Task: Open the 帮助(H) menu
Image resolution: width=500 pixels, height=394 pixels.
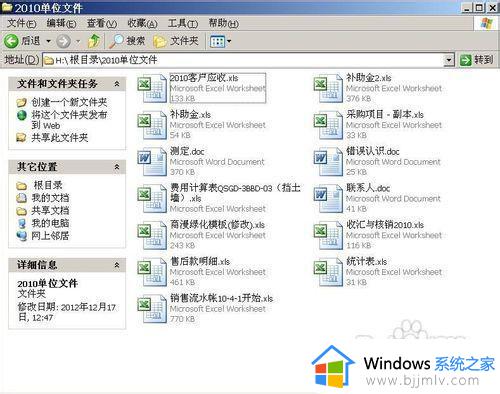Action: tap(224, 24)
